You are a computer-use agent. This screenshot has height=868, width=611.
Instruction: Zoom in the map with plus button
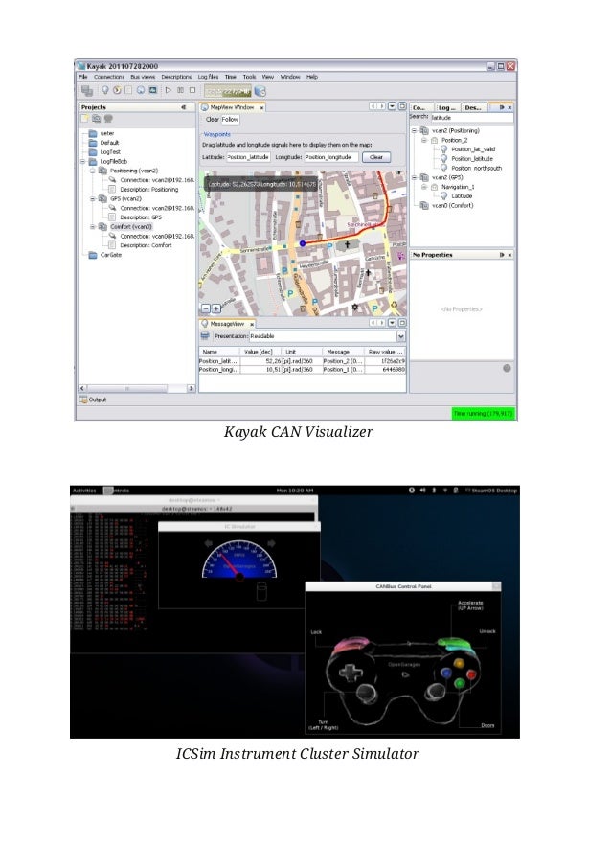tap(216, 308)
